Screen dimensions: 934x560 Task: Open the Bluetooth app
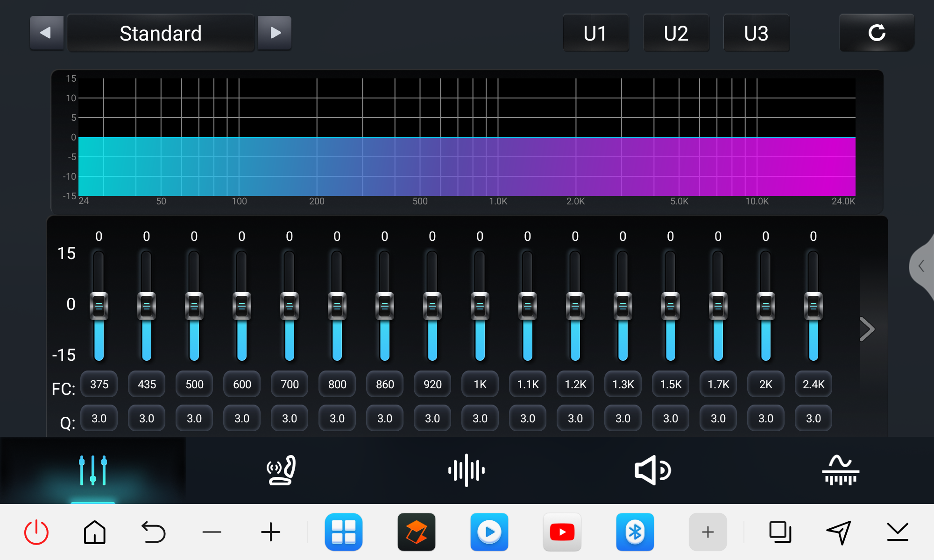[635, 532]
